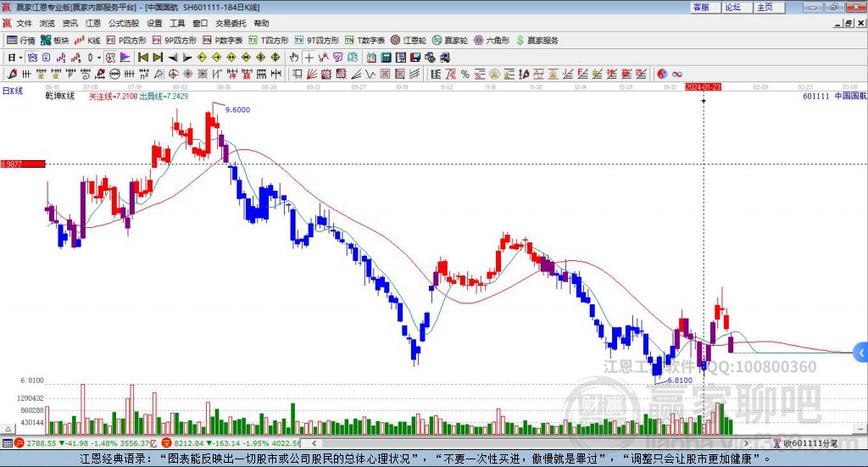Click the 乾坤K线 indicator label
The image size is (868, 467).
point(60,97)
